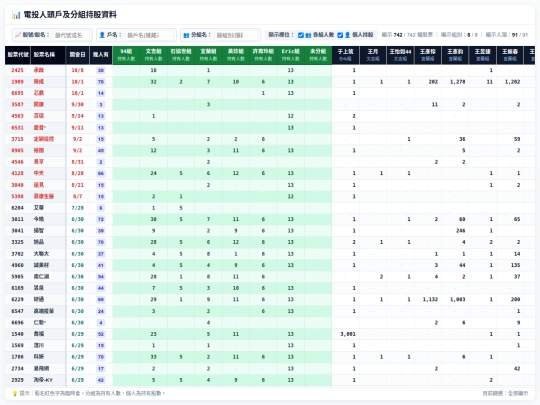
Task: Focus the stock code or name filter field
Action: pos(72,35)
